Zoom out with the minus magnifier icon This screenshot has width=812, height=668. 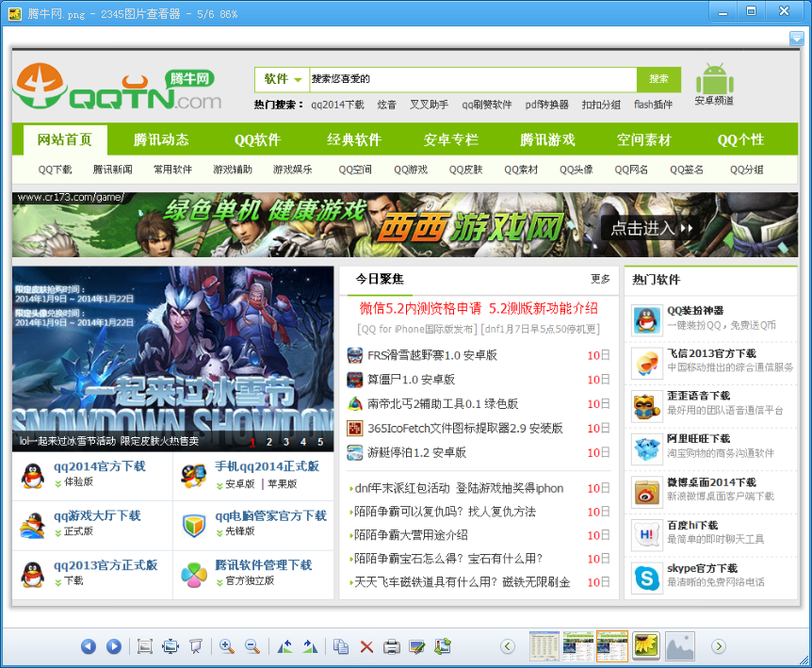(x=252, y=646)
